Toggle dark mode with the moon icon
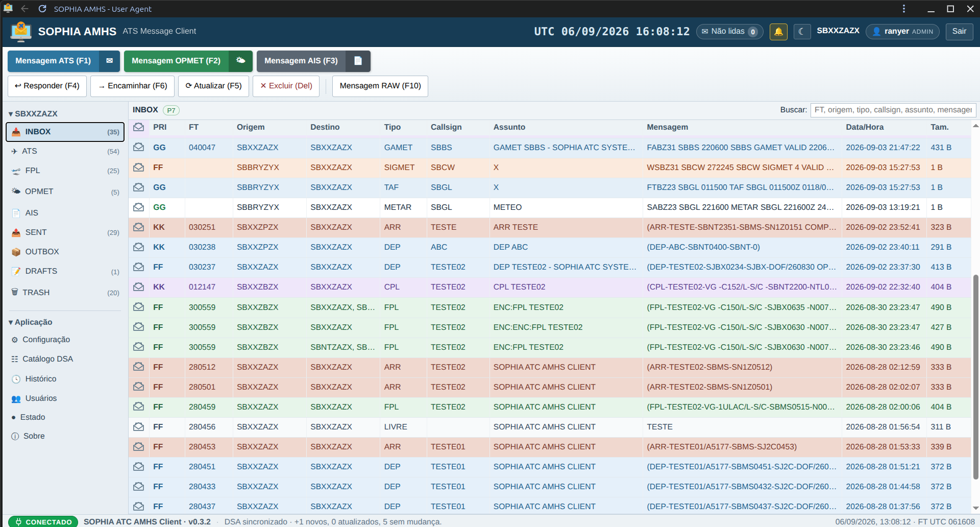Screen dimensions: 980x527 click(802, 31)
